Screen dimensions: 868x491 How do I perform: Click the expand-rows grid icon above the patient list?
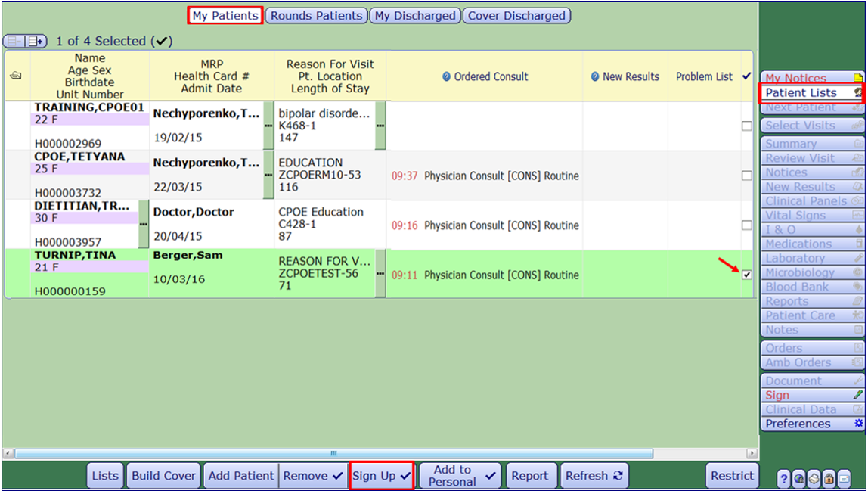(34, 41)
